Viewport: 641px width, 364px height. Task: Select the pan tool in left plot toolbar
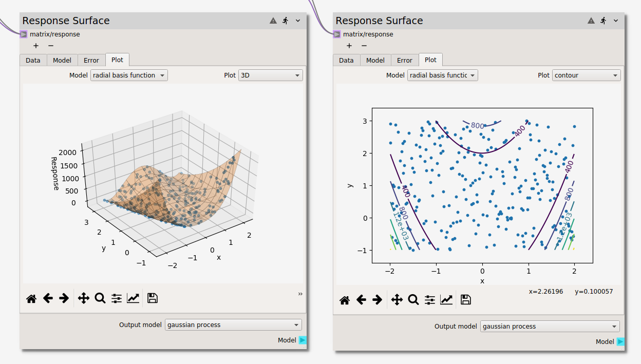83,298
